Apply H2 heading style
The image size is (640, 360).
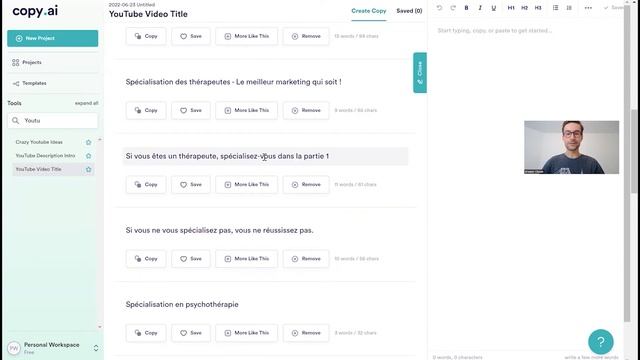pos(524,8)
